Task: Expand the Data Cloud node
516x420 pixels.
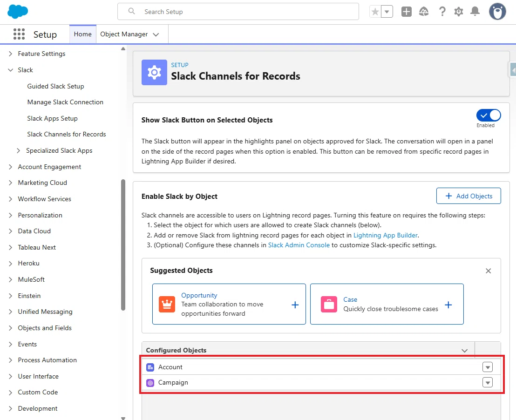Action: click(11, 231)
